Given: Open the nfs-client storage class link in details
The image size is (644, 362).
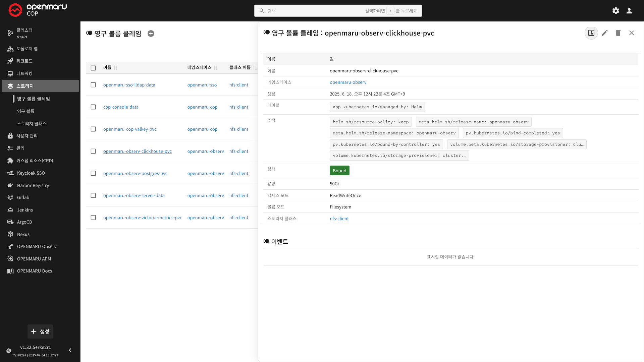Looking at the screenshot, I should [339, 219].
